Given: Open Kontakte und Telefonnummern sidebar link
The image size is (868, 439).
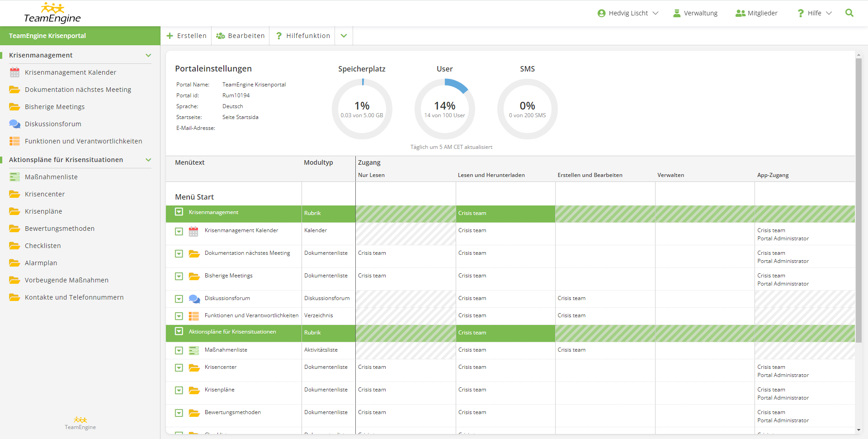Looking at the screenshot, I should pos(74,297).
